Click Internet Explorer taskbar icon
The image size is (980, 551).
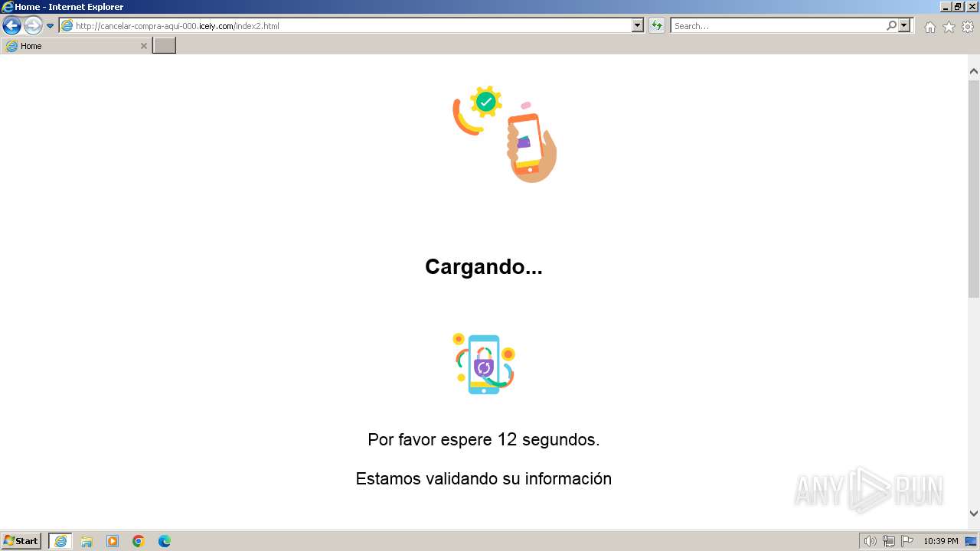(60, 541)
